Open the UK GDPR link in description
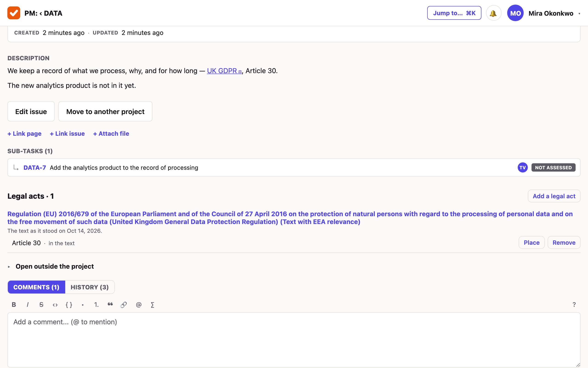Viewport: 588px width, 368px height. (x=224, y=71)
